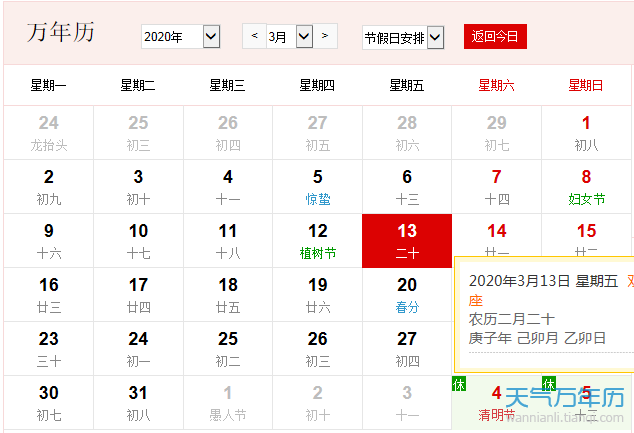Viewport: 634px width, 433px height.
Task: Select March 6 十三 cell
Action: point(407,187)
